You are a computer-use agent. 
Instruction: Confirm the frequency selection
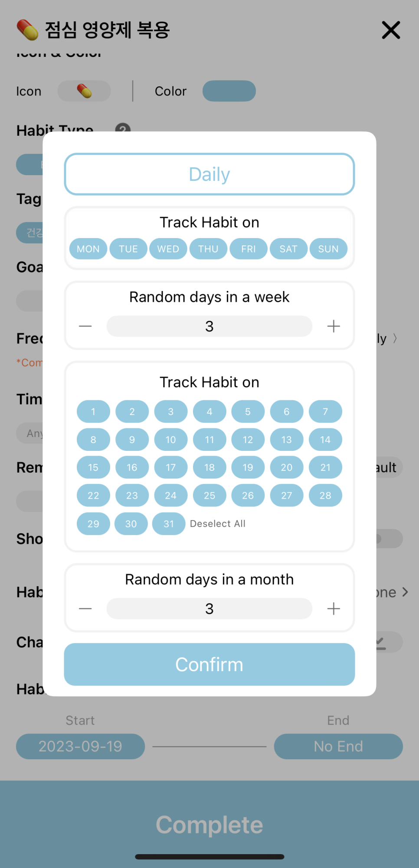pyautogui.click(x=209, y=664)
